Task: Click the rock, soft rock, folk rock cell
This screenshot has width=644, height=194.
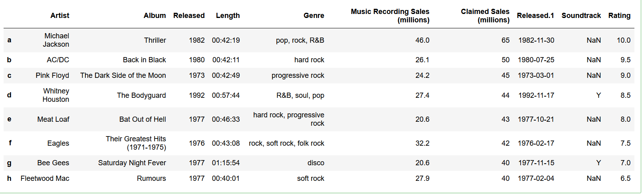Action: (286, 143)
